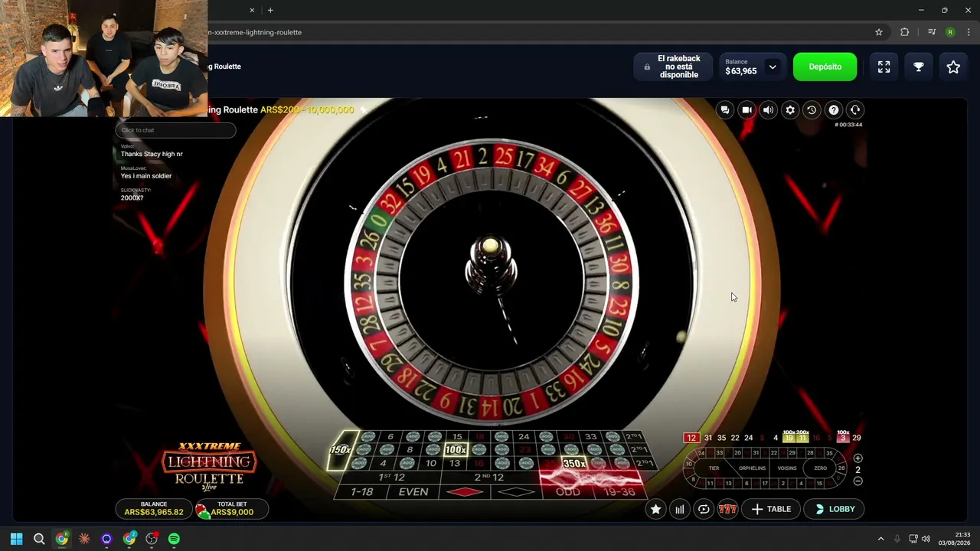Decrease racetrack neighbours with minus icon

click(857, 481)
